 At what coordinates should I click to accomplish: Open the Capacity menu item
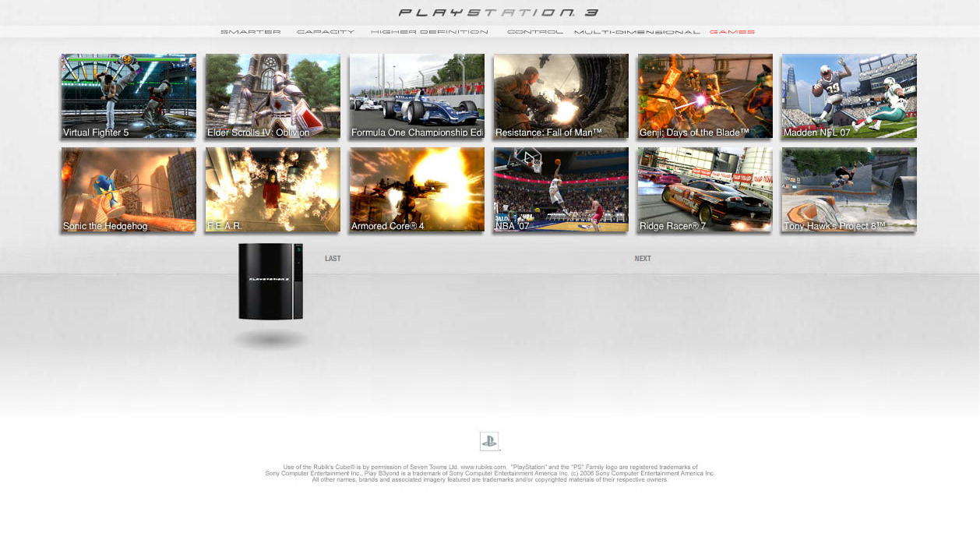[326, 32]
